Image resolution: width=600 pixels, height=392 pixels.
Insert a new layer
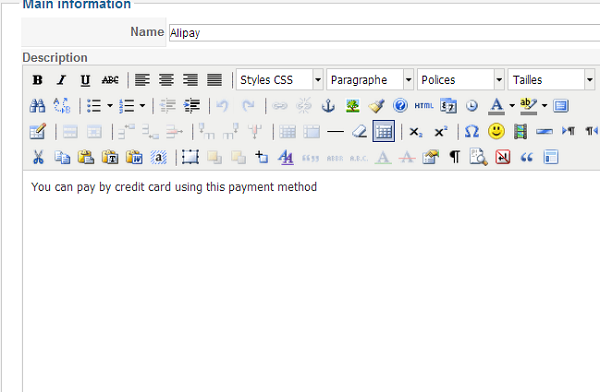pyautogui.click(x=190, y=157)
